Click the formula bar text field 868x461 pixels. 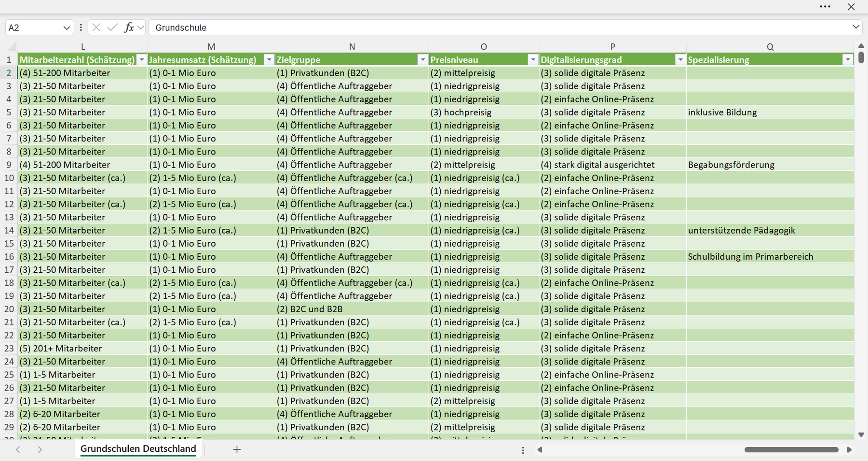click(x=499, y=28)
